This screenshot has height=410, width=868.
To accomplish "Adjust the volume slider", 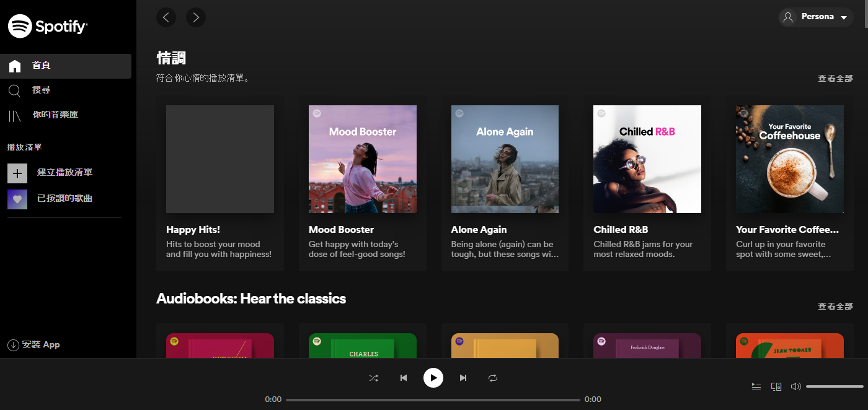I will tap(834, 386).
